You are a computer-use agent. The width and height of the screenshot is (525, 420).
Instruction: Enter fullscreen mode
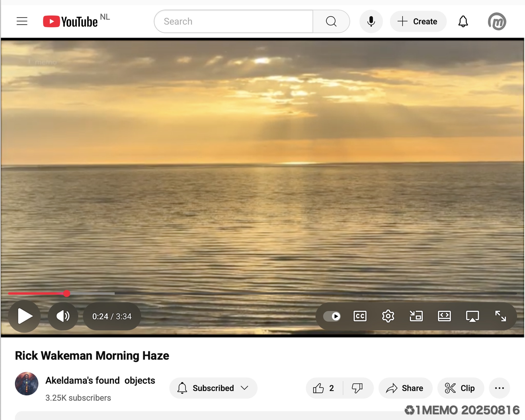[500, 316]
